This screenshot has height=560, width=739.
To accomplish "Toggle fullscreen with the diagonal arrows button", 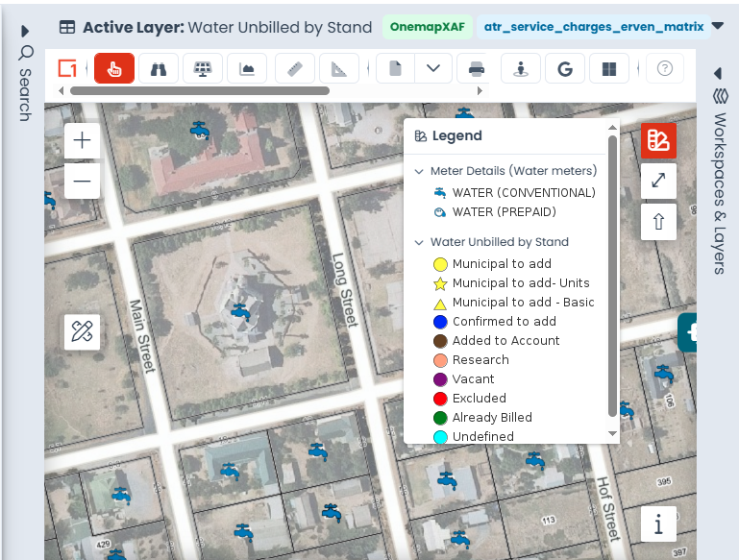I will pos(658,181).
